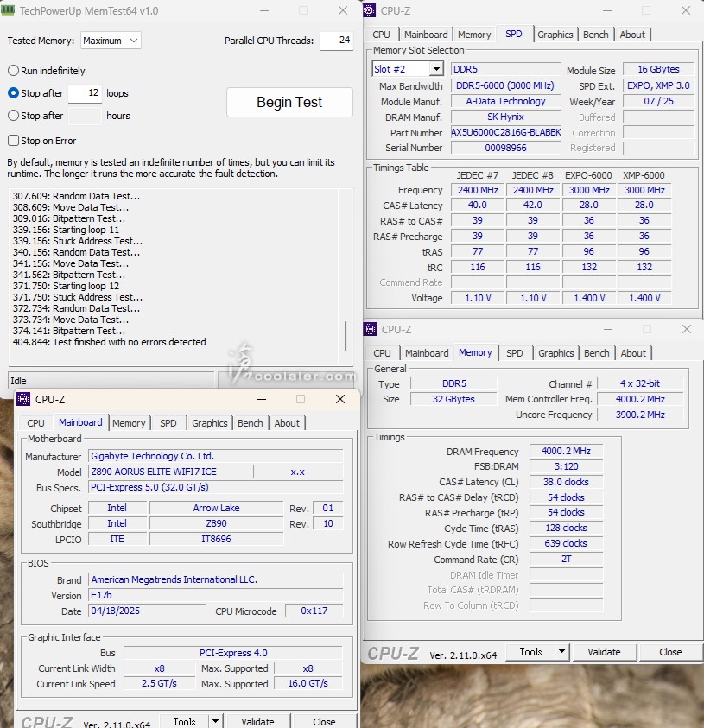The height and width of the screenshot is (728, 704).
Task: Switch to CPU tab in SPD window
Action: (x=381, y=35)
